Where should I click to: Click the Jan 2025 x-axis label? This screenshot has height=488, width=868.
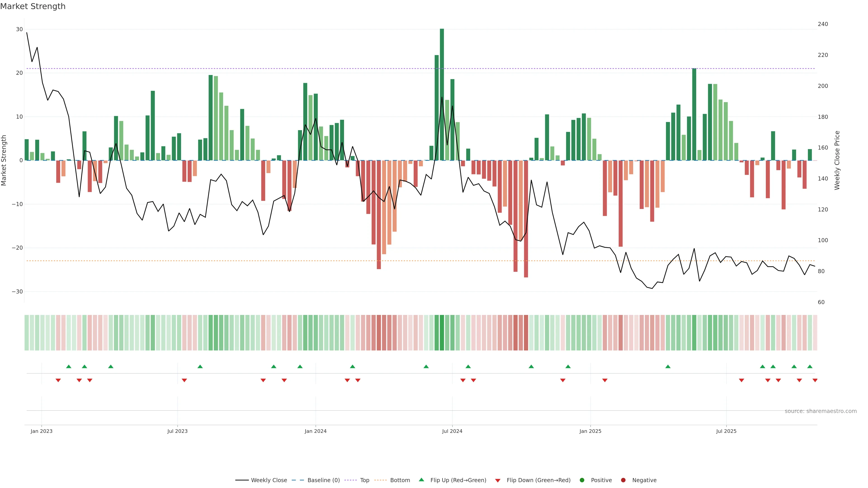point(590,431)
